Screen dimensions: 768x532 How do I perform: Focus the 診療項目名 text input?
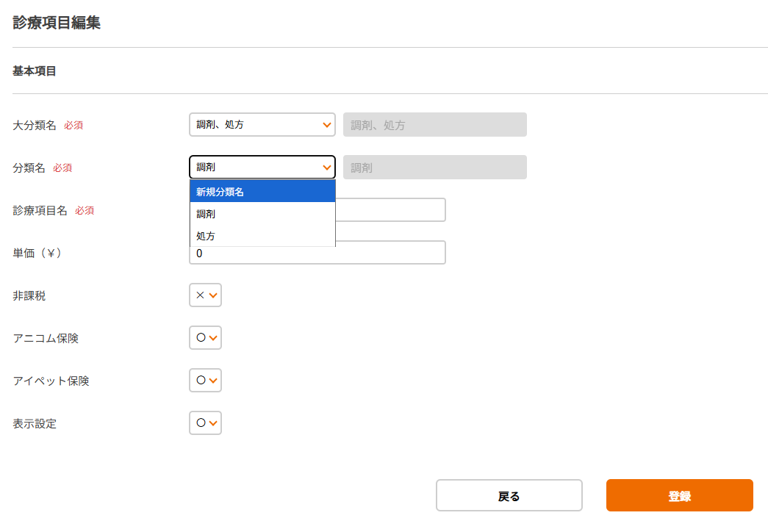pos(390,210)
